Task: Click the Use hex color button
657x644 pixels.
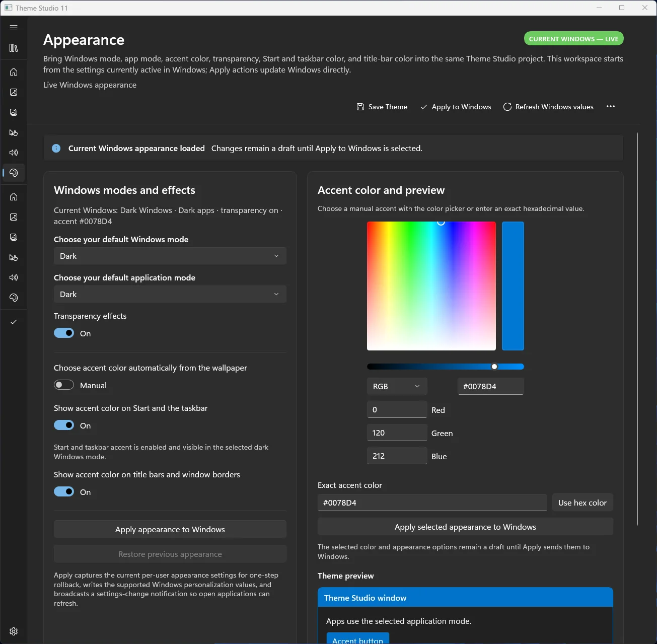Action: (x=582, y=503)
